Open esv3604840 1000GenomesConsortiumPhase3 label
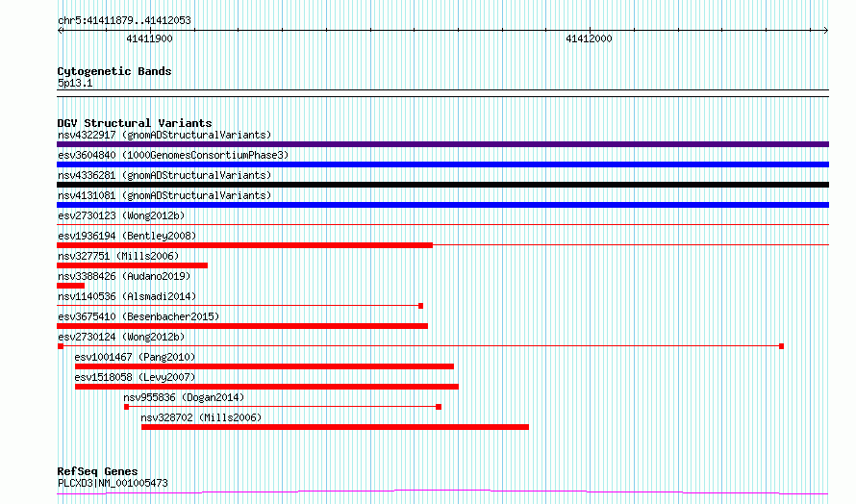 [x=173, y=155]
